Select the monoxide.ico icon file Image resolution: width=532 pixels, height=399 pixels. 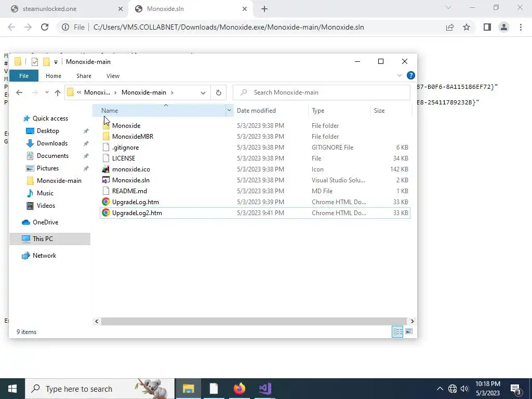[106, 169]
